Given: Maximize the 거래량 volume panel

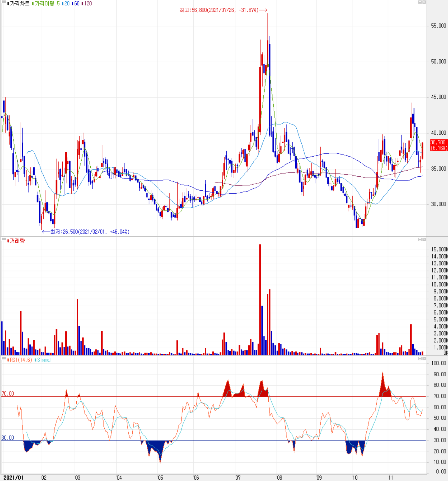Looking at the screenshot, I should pos(420,240).
